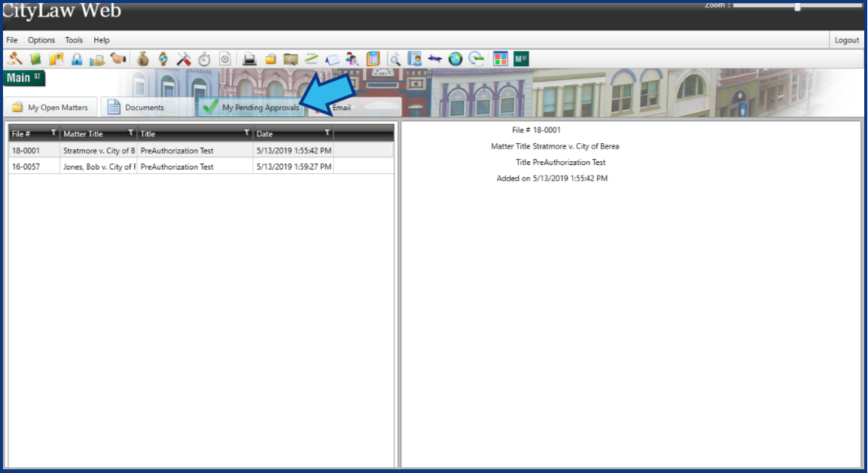Open the handshake icon in the toolbar

(x=119, y=57)
